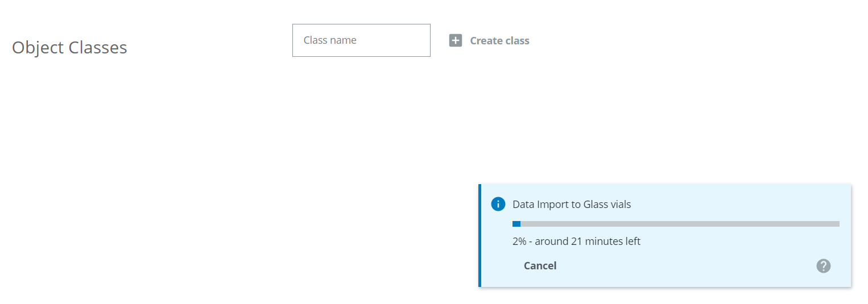Click the word Object in page heading
The image size is (868, 304).
(38, 47)
